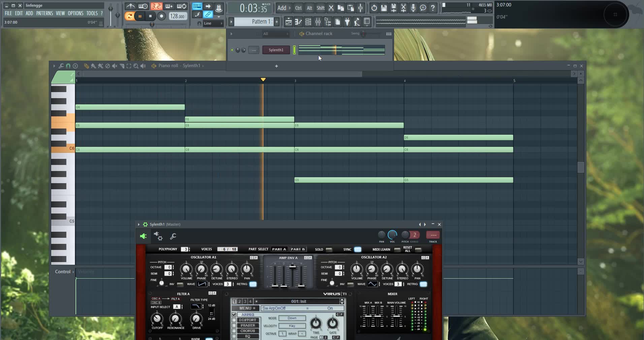644x340 pixels.
Task: Open piano roll menu arrow
Action: tap(54, 66)
